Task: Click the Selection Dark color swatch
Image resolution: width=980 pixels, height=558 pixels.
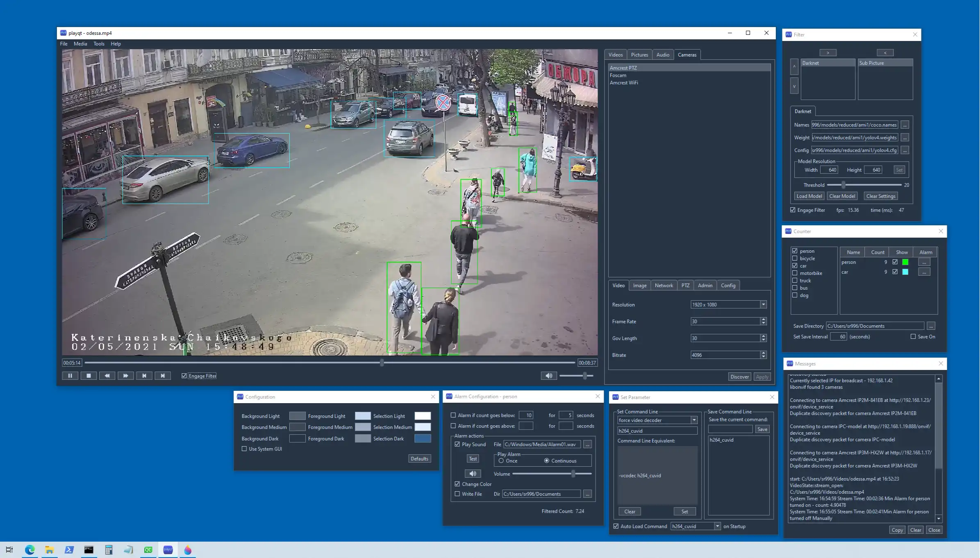Action: tap(422, 439)
